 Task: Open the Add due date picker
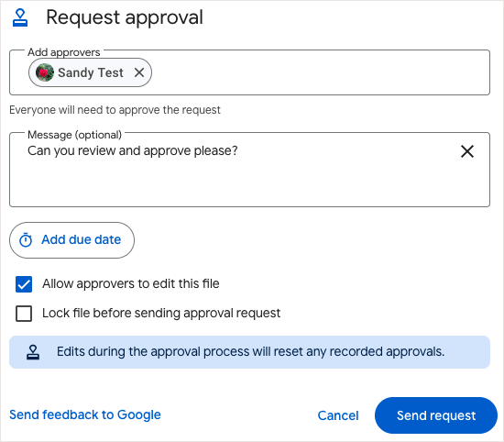pos(71,240)
